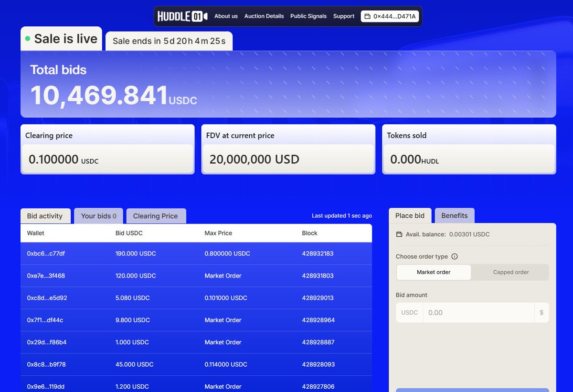
Task: Focus the Bid amount input field
Action: pos(478,313)
